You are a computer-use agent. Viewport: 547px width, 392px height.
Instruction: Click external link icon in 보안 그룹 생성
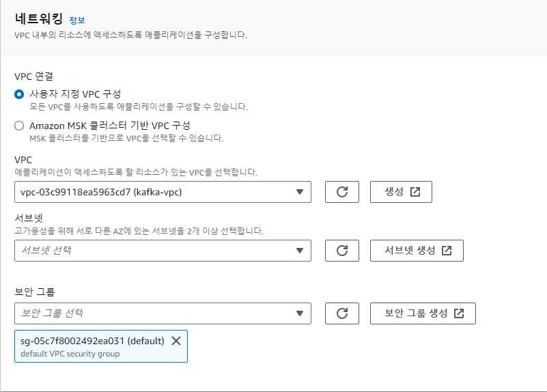(459, 313)
